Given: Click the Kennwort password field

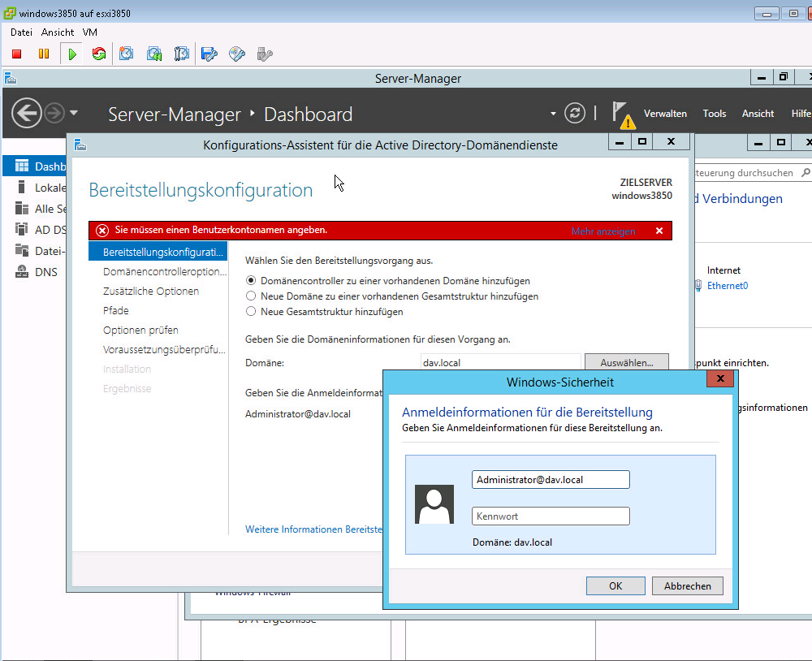Looking at the screenshot, I should pos(550,516).
